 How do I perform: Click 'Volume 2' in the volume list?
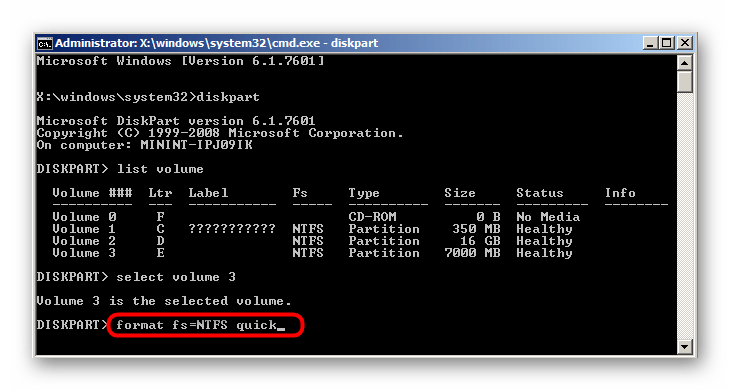tap(84, 241)
